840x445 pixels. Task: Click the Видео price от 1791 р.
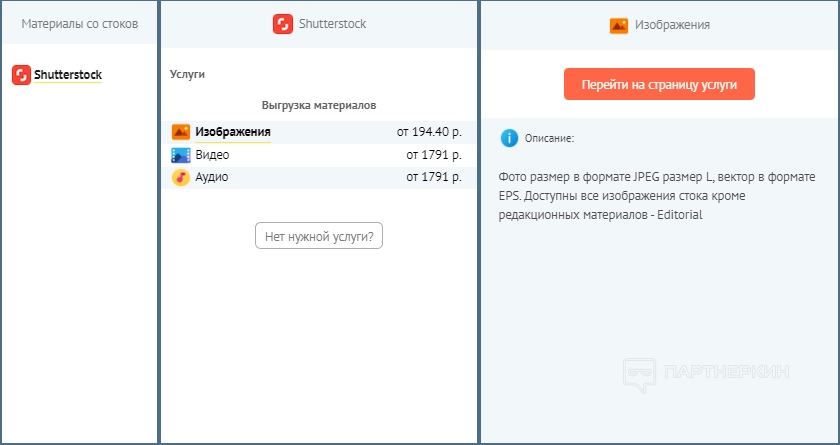pos(433,155)
